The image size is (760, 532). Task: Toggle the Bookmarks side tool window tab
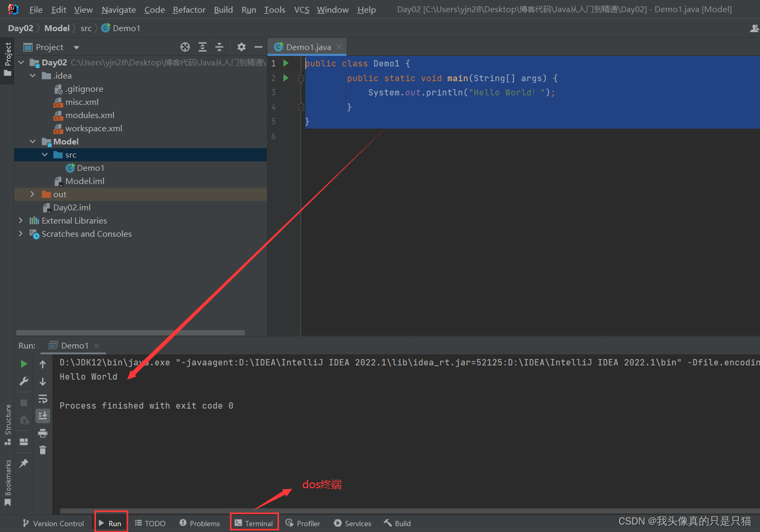7,483
